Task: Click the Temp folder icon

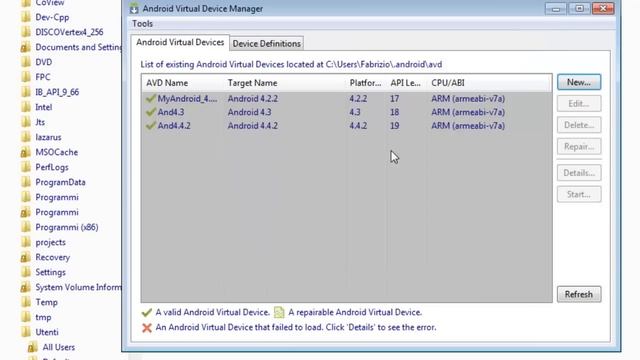Action: (26, 302)
